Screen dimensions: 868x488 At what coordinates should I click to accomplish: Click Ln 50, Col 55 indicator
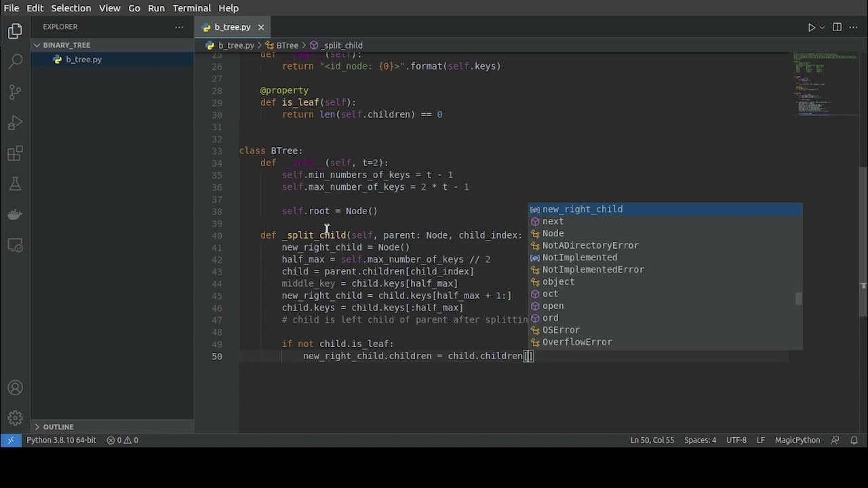[652, 440]
